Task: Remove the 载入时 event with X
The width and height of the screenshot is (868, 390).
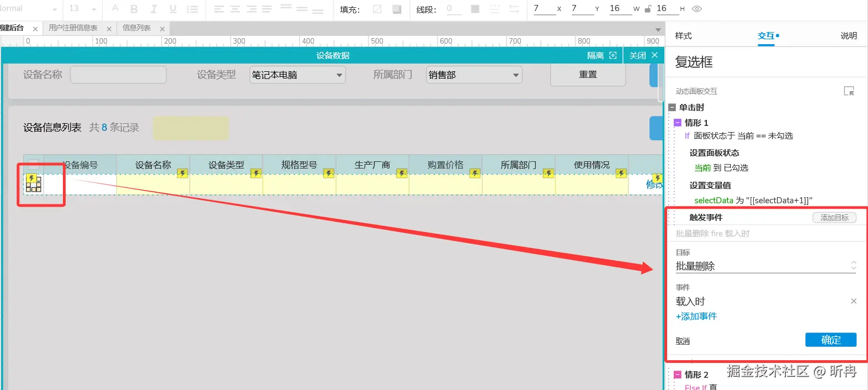Action: click(854, 301)
